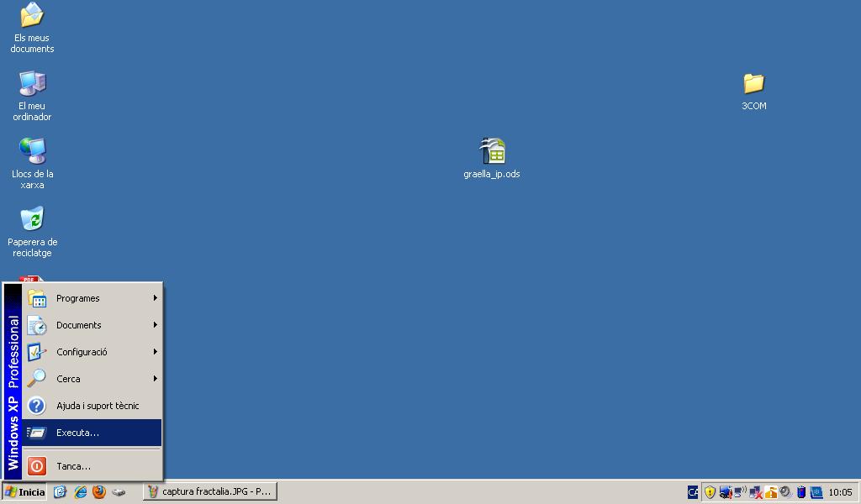The image size is (861, 504).
Task: Launch Internet Explorer from quick launch
Action: pos(80,492)
